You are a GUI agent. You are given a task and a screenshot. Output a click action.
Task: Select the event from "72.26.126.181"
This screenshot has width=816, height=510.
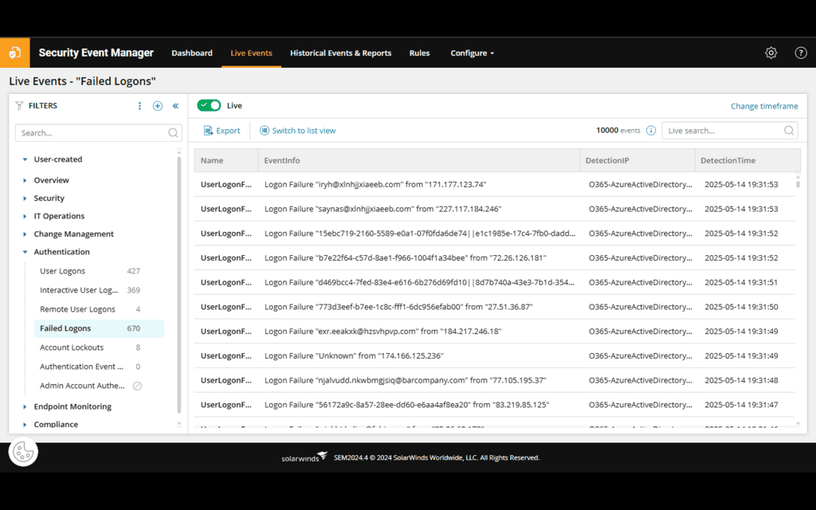point(494,258)
